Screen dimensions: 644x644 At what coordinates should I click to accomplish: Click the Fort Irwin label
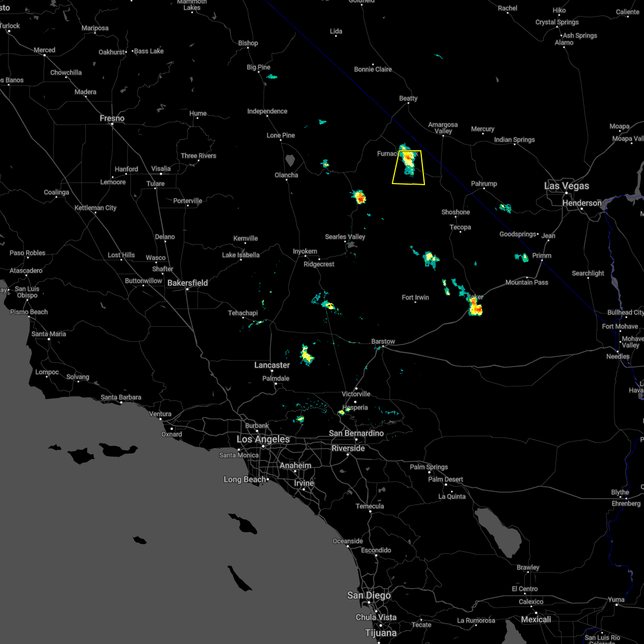click(x=415, y=297)
